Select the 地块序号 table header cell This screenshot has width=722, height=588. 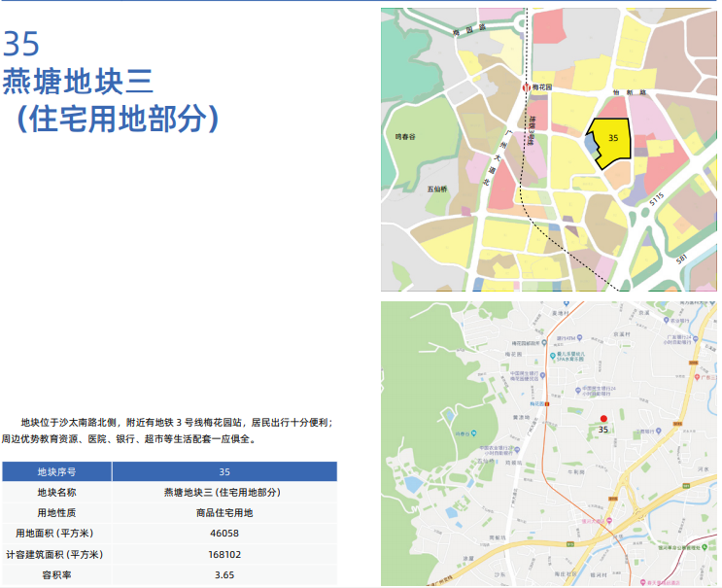coord(56,471)
